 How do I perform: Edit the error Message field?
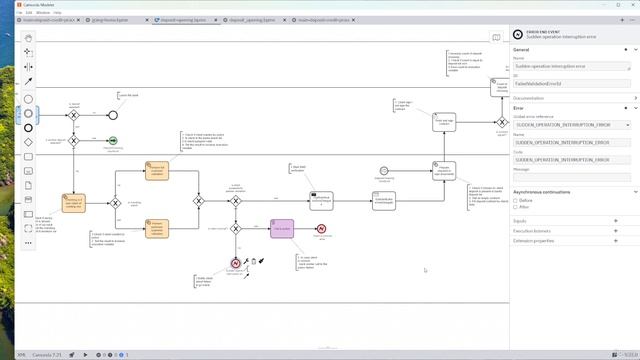[x=571, y=178]
